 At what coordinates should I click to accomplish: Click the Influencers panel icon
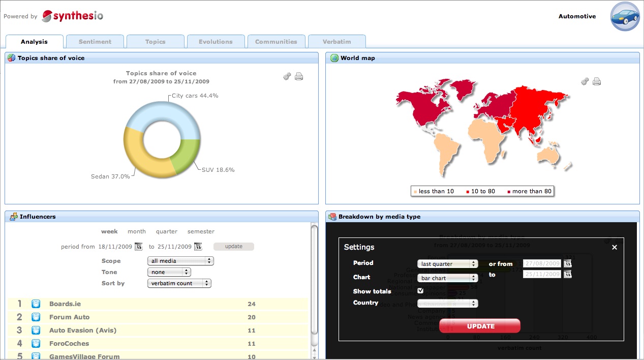pyautogui.click(x=14, y=217)
